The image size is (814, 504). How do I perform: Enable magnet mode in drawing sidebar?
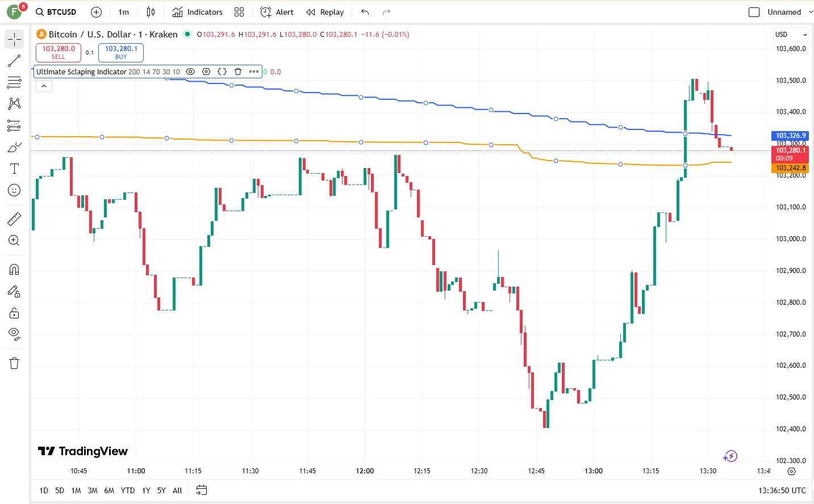coord(14,269)
